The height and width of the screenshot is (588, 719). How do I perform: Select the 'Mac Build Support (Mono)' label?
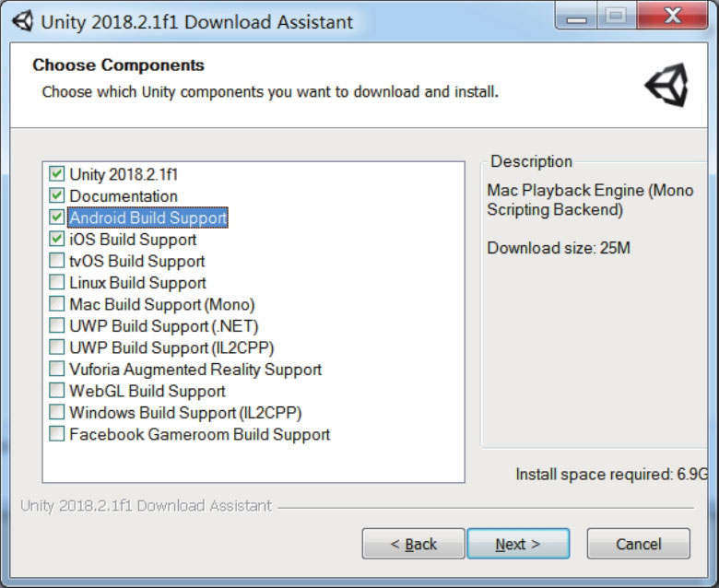162,304
